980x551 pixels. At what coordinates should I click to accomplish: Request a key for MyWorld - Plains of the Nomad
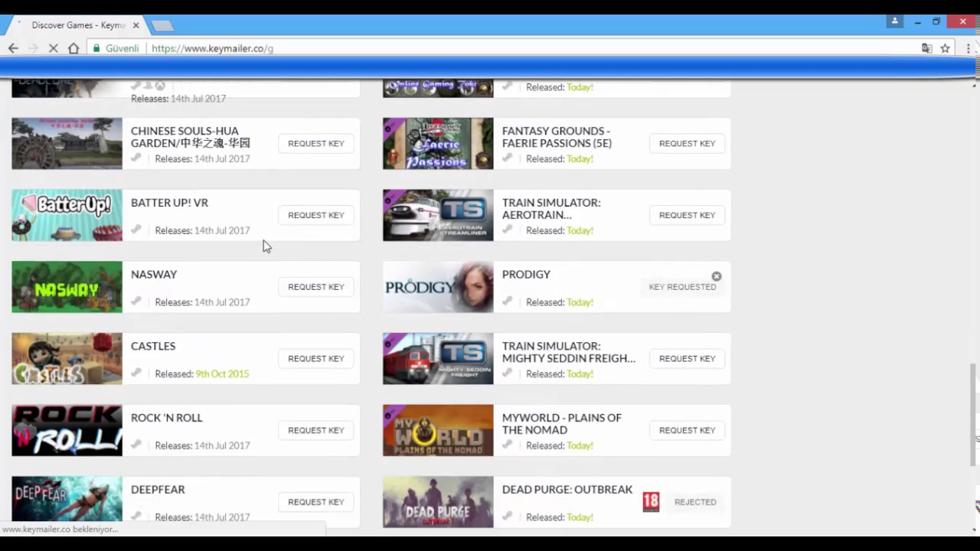[688, 430]
